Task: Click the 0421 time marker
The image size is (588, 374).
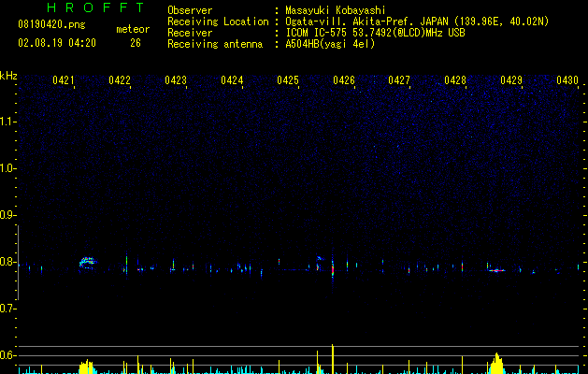Action: [x=64, y=80]
